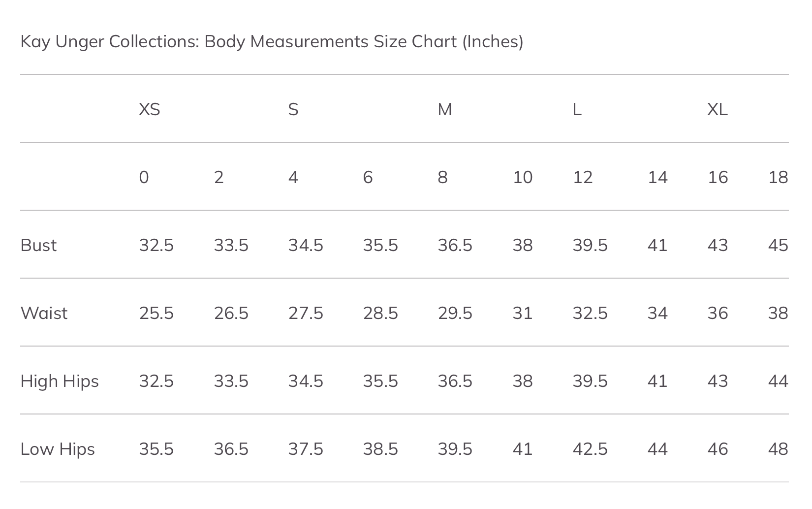Click the High Hips value for size 18

(778, 381)
